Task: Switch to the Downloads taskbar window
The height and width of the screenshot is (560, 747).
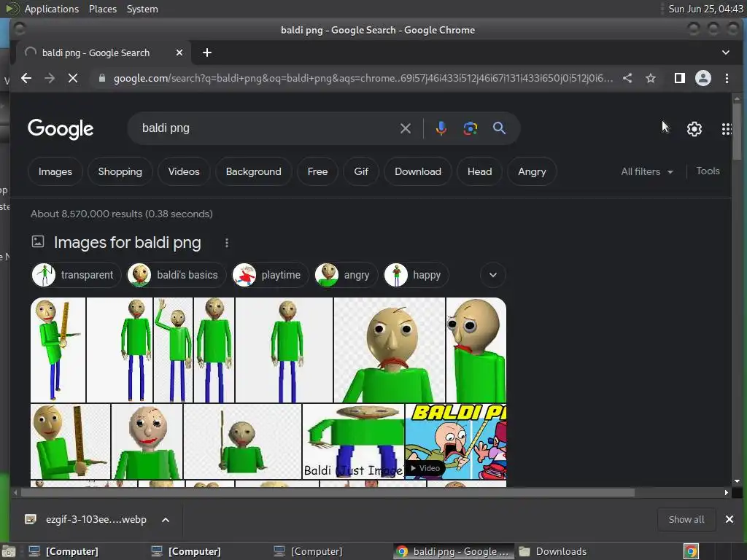Action: 553,551
